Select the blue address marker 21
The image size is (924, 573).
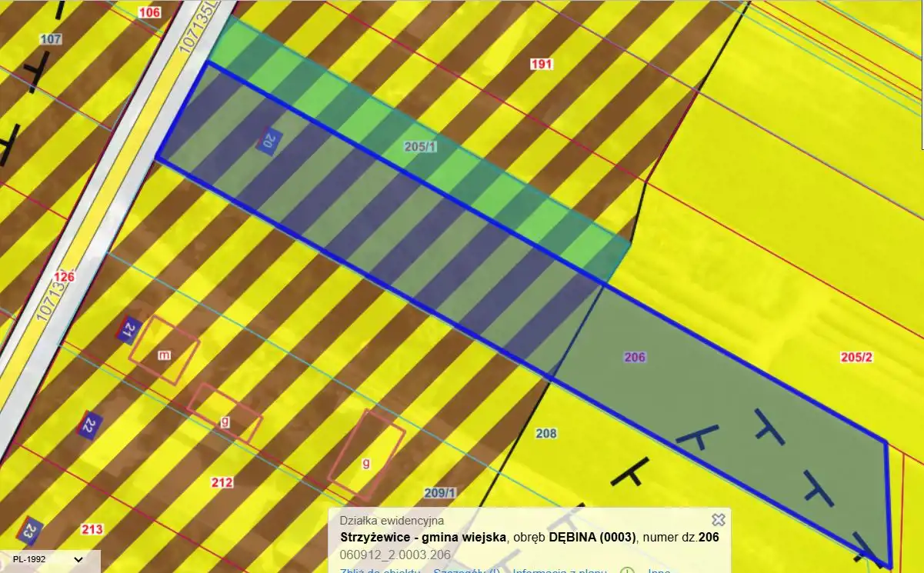pyautogui.click(x=130, y=328)
